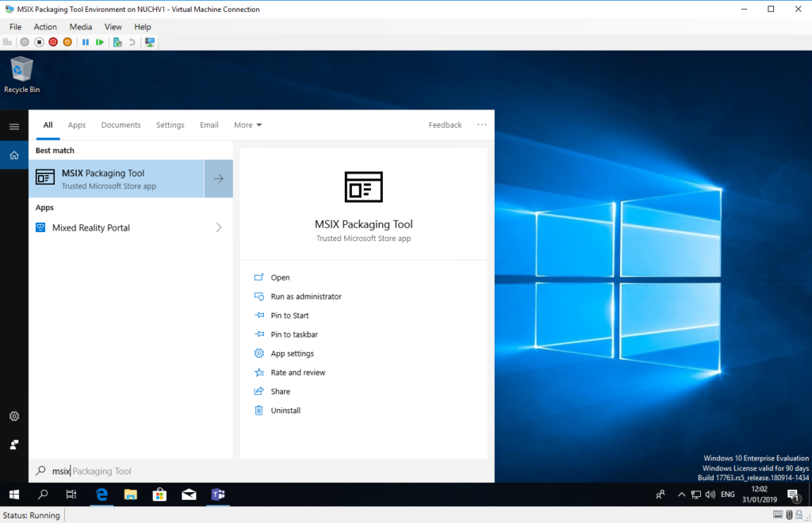This screenshot has height=523, width=812.
Task: Click the mouse icon in VM status bar
Action: (789, 515)
